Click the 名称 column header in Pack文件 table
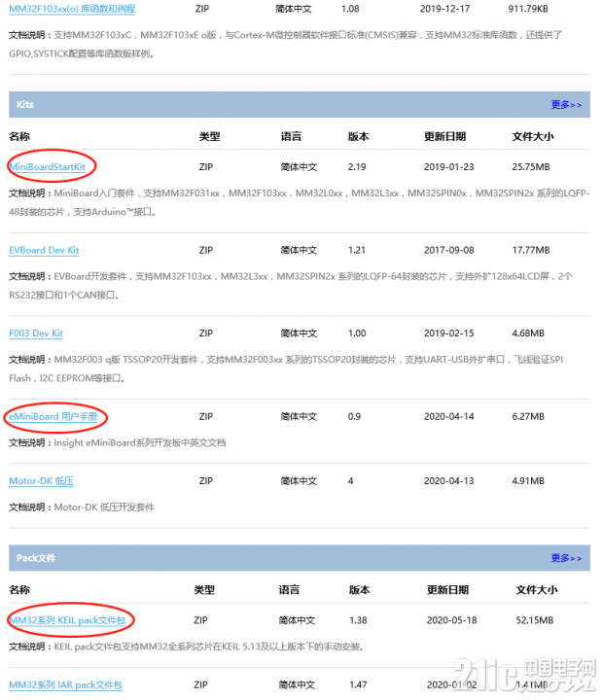 (x=19, y=590)
